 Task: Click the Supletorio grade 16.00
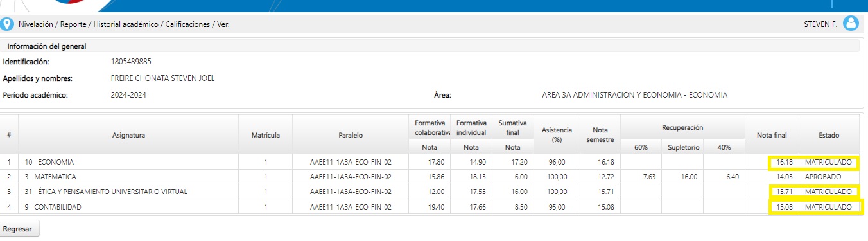(x=690, y=176)
